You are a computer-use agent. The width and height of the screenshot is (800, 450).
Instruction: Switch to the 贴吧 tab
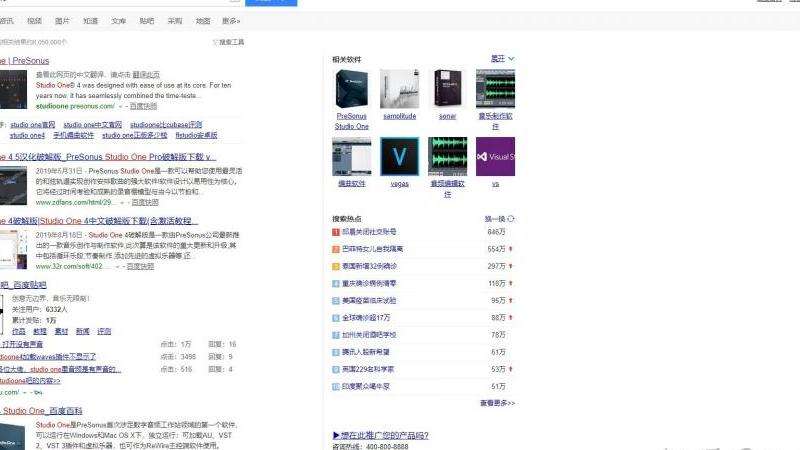point(146,21)
